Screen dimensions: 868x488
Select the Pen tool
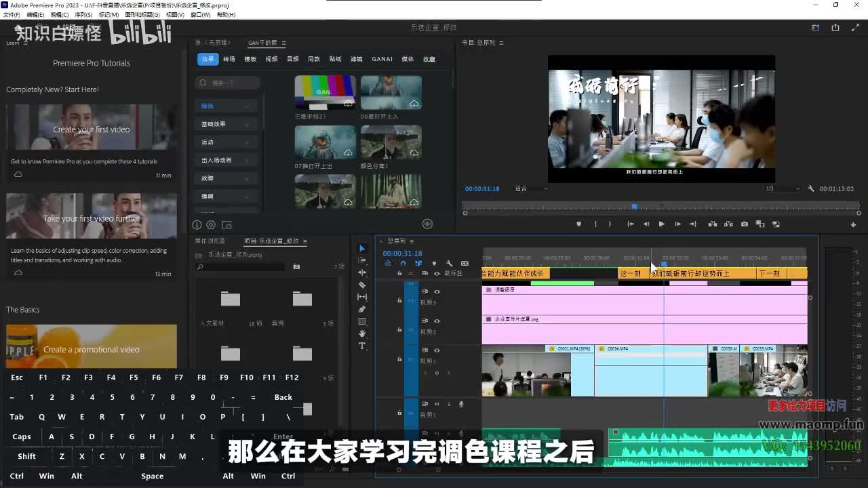click(x=362, y=309)
